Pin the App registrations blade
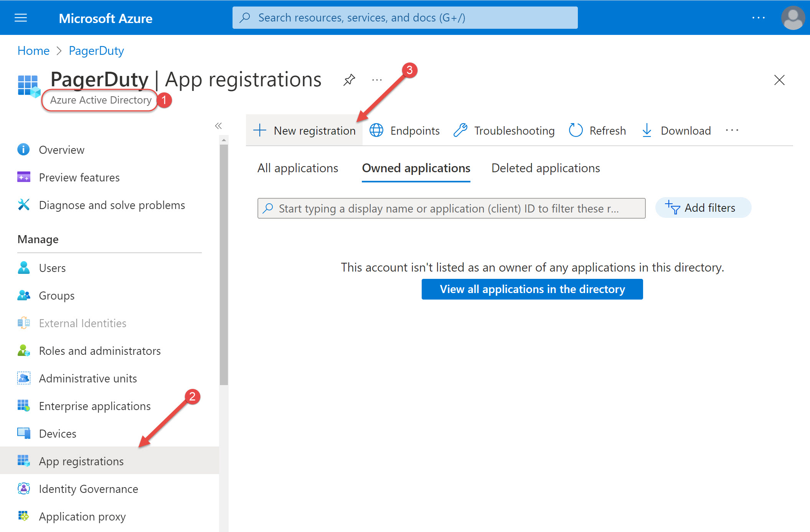 (x=349, y=80)
